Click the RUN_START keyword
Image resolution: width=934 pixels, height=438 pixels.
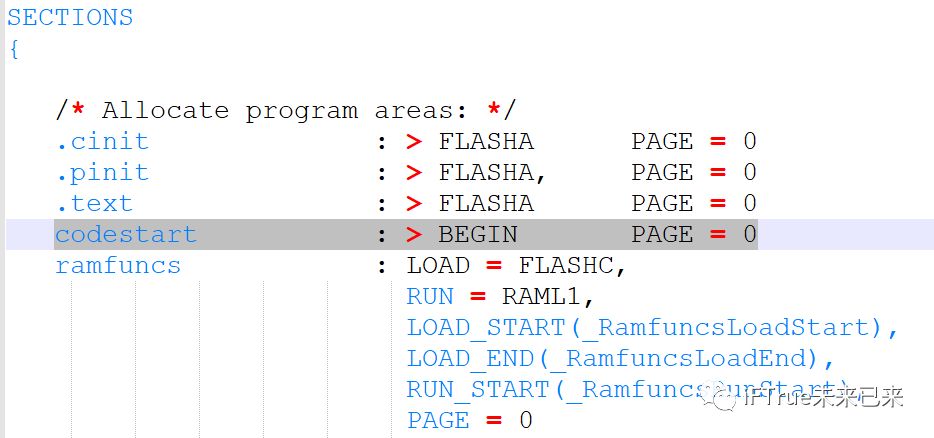click(478, 390)
